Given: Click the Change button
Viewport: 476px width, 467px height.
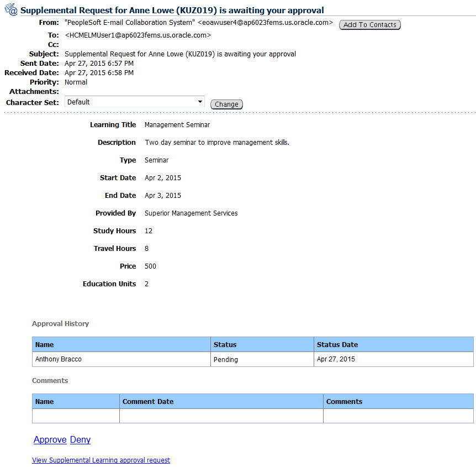Looking at the screenshot, I should [x=226, y=104].
